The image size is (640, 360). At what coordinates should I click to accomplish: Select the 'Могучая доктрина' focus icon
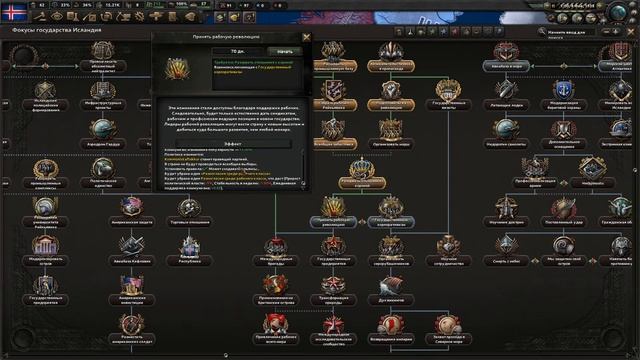coord(506,207)
